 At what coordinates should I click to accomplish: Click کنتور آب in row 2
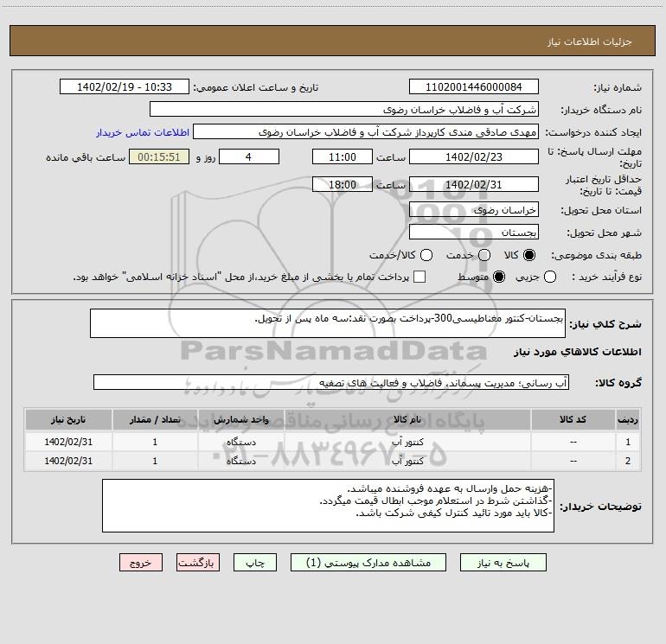tap(407, 461)
